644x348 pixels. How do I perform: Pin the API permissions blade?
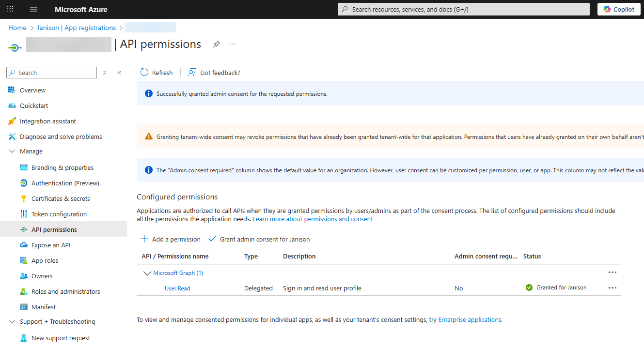(217, 44)
